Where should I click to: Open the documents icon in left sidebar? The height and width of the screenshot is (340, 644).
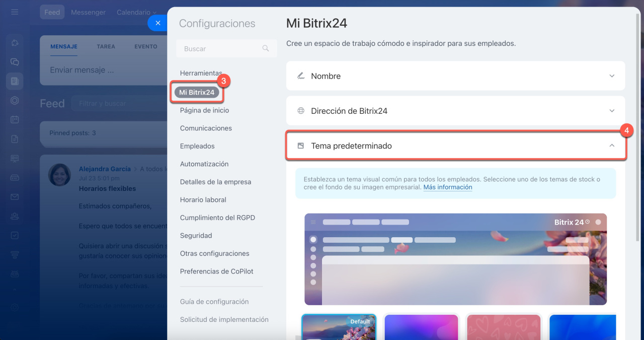[x=15, y=139]
